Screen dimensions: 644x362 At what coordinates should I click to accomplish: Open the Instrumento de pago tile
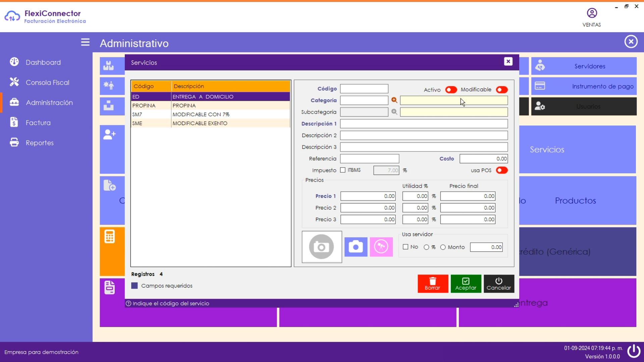584,86
